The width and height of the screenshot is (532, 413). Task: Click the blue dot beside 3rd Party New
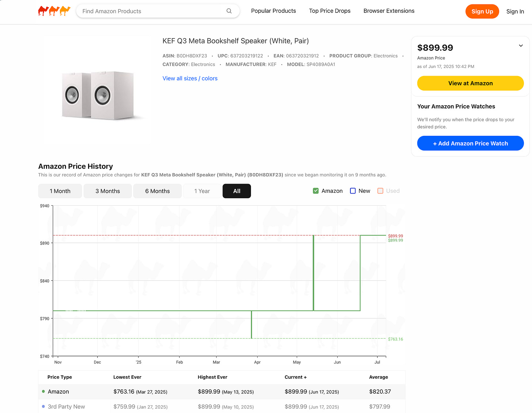pyautogui.click(x=43, y=406)
